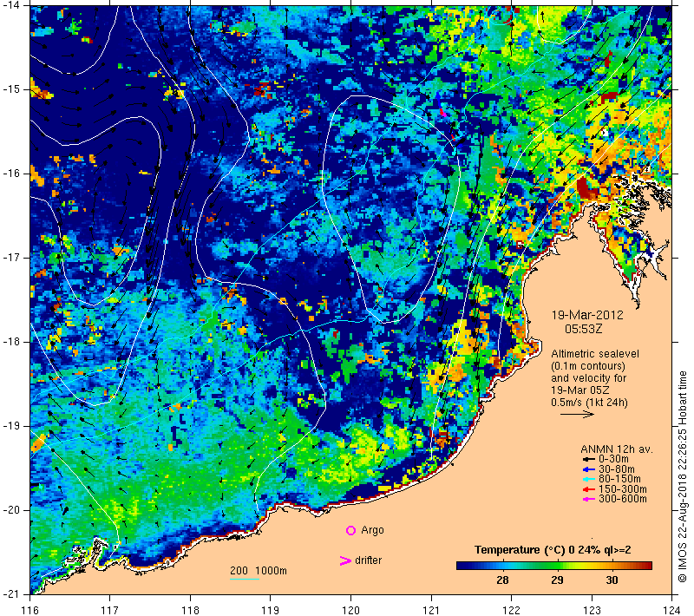Viewport: 694px width, 616px height.
Task: Click the 117 longitude axis label
Action: pos(110,610)
